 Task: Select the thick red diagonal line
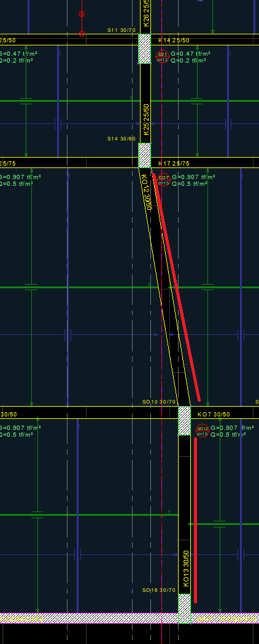[x=176, y=288]
